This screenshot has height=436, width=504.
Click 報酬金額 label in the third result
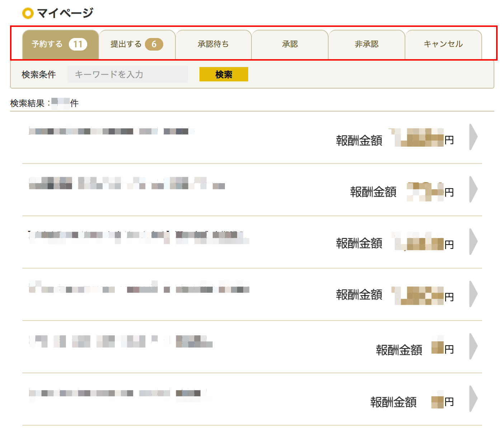(359, 243)
